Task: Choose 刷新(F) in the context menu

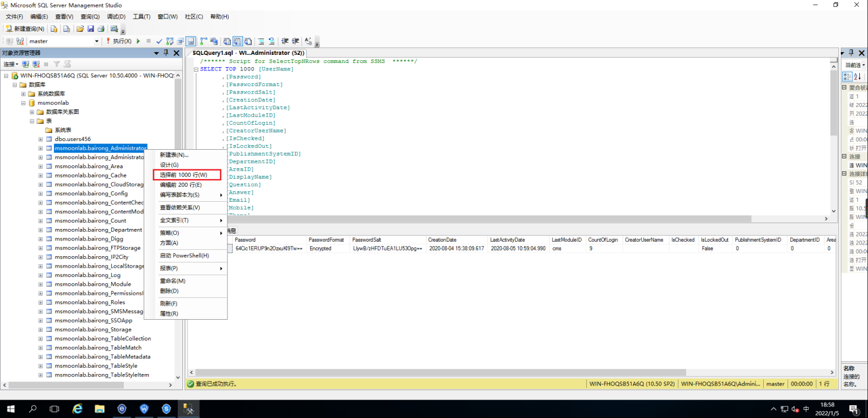Action: pyautogui.click(x=185, y=304)
